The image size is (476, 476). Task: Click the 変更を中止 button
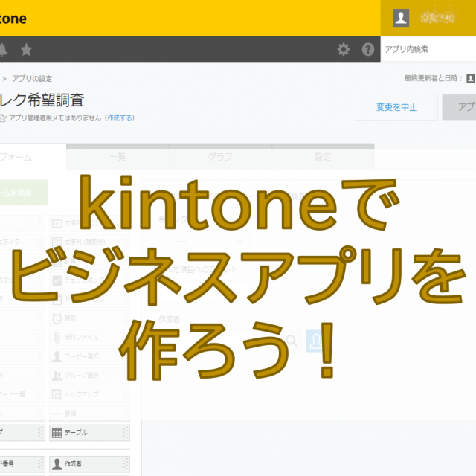click(x=396, y=107)
